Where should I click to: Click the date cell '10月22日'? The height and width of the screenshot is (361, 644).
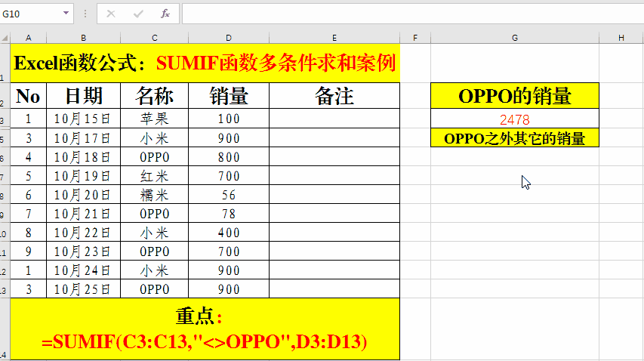pyautogui.click(x=83, y=233)
